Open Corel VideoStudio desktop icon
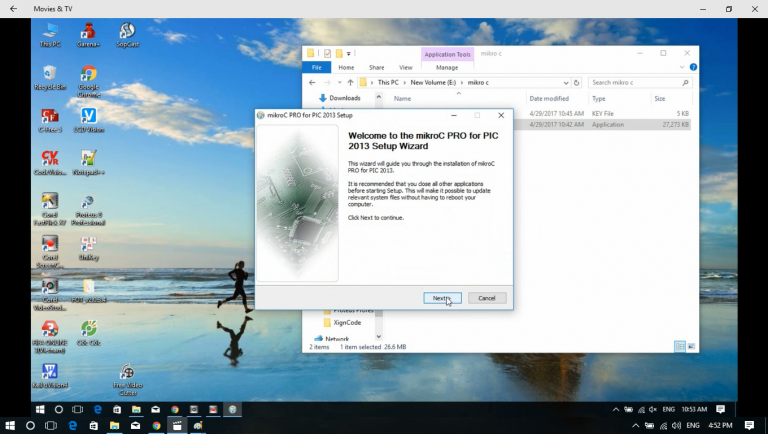Viewport: 768px width, 434px height. point(50,295)
